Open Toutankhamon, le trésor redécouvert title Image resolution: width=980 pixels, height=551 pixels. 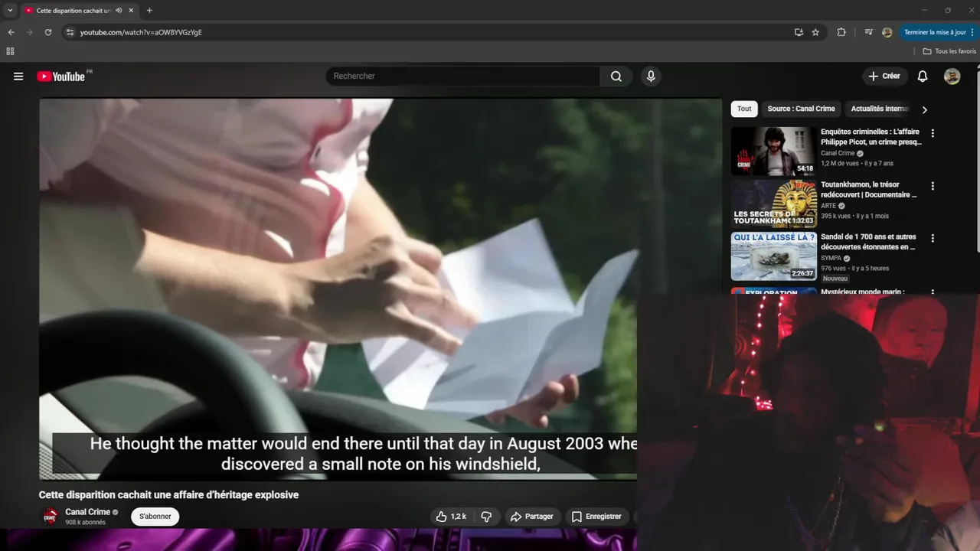coord(869,190)
